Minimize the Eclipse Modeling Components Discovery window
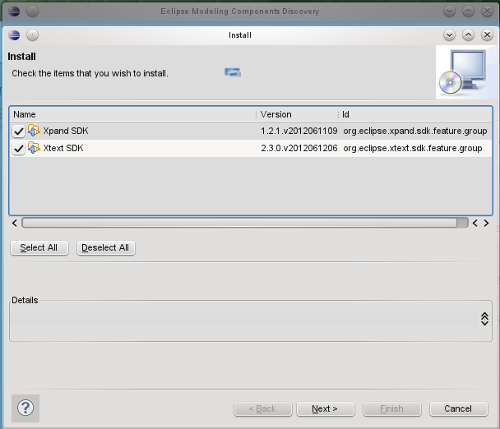Image resolution: width=500 pixels, height=429 pixels. pyautogui.click(x=449, y=11)
